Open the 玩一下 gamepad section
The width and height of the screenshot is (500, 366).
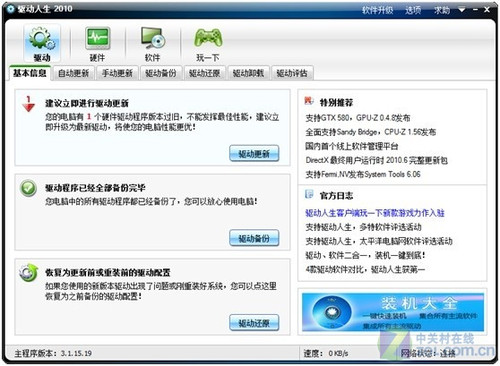tap(208, 44)
